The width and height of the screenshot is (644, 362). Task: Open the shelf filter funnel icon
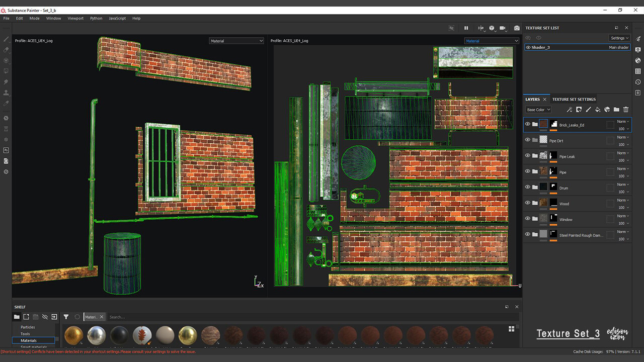point(66,317)
